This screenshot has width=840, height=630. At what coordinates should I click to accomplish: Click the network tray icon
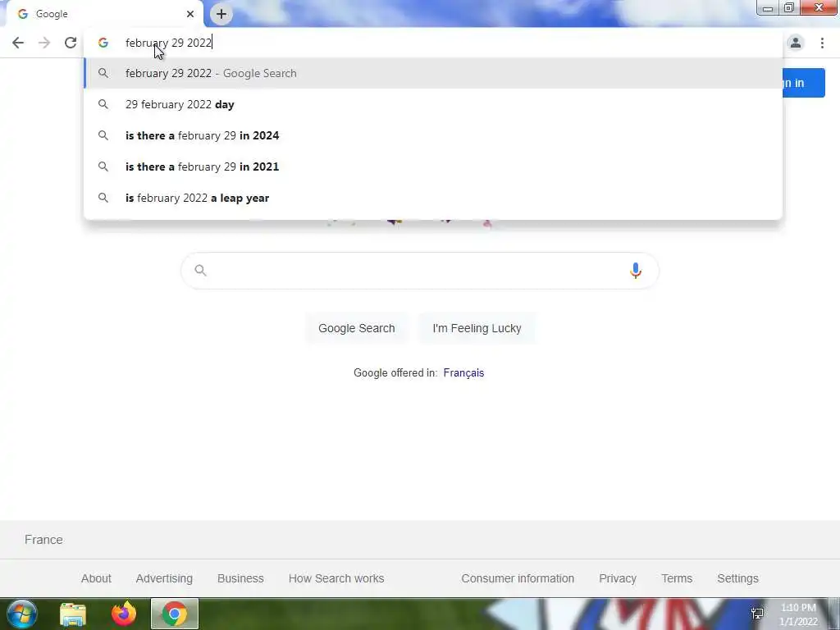(x=757, y=614)
